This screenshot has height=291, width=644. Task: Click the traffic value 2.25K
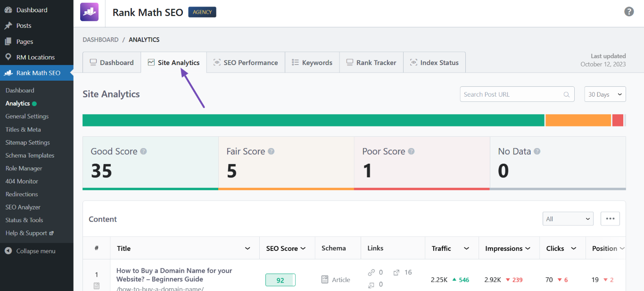point(439,280)
